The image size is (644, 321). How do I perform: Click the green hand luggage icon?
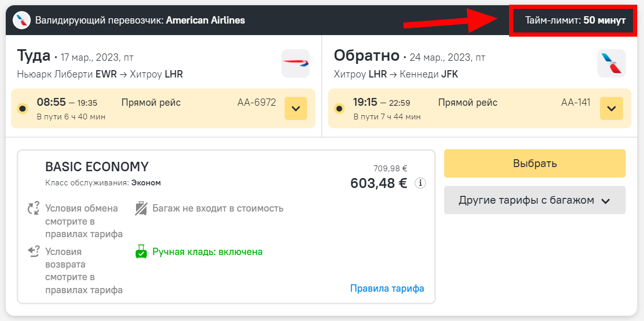(141, 252)
